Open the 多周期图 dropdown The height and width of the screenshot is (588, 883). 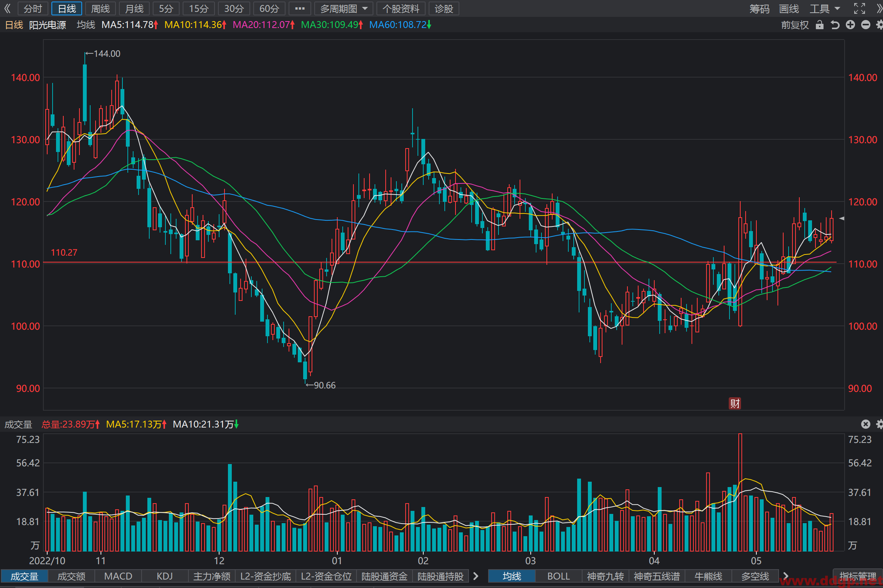(x=344, y=8)
